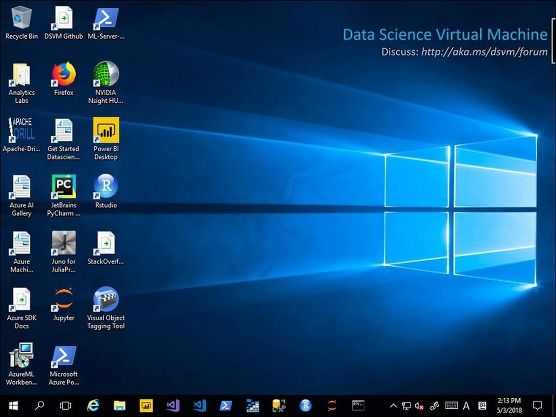Launch PowerShell from the taskbar
Image resolution: width=556 pixels, height=417 pixels.
click(226, 405)
